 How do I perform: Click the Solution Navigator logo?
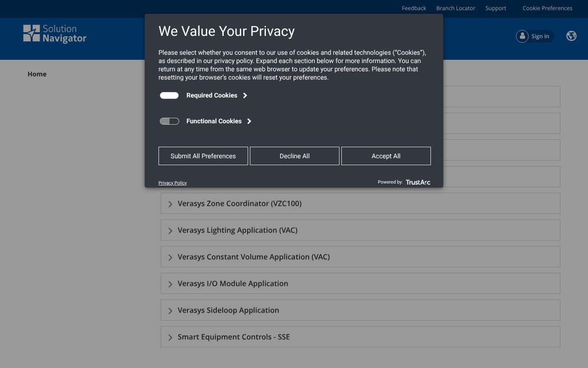click(x=54, y=33)
